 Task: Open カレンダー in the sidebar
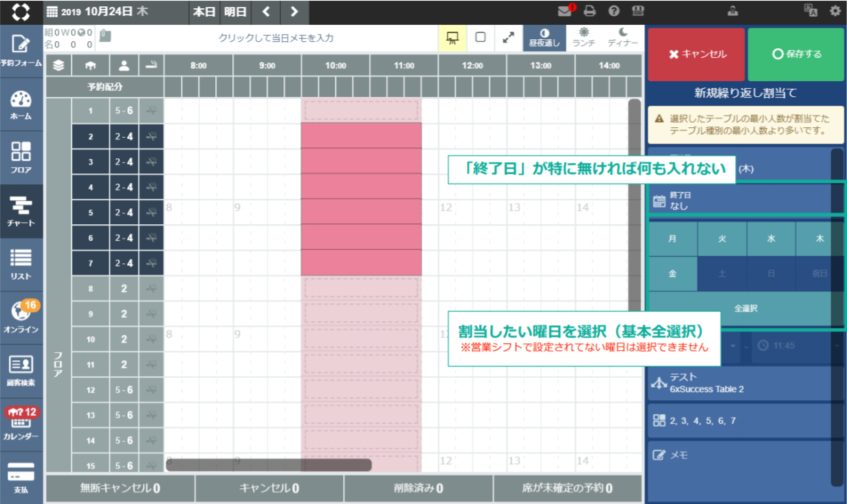(21, 424)
